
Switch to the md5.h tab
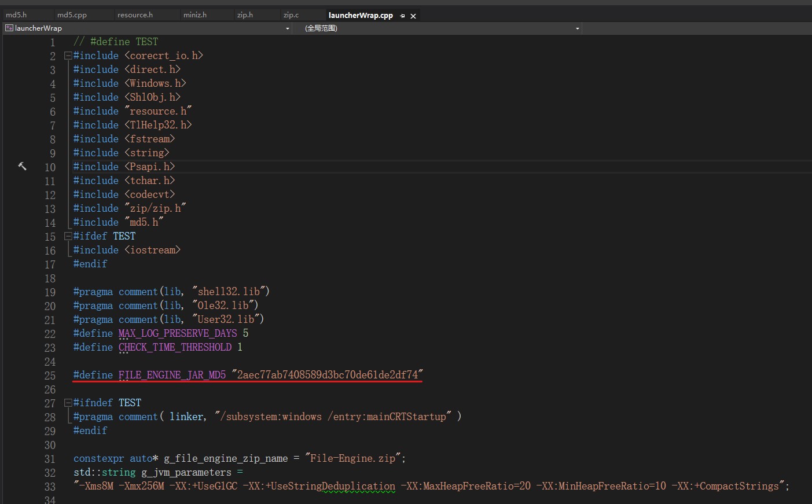point(16,15)
